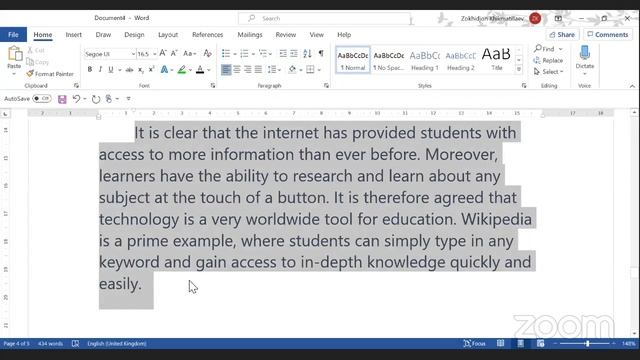The height and width of the screenshot is (360, 640).
Task: Align text left
Action: click(226, 70)
